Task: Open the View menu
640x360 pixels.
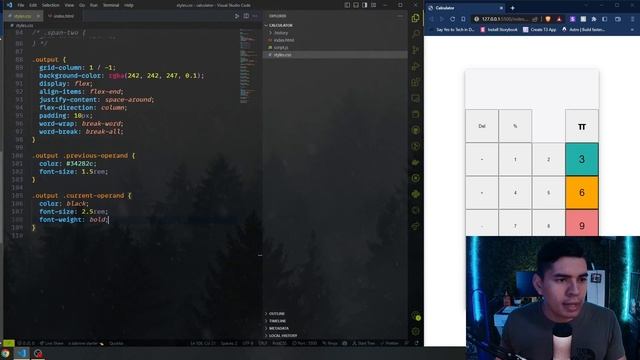Action: point(69,5)
